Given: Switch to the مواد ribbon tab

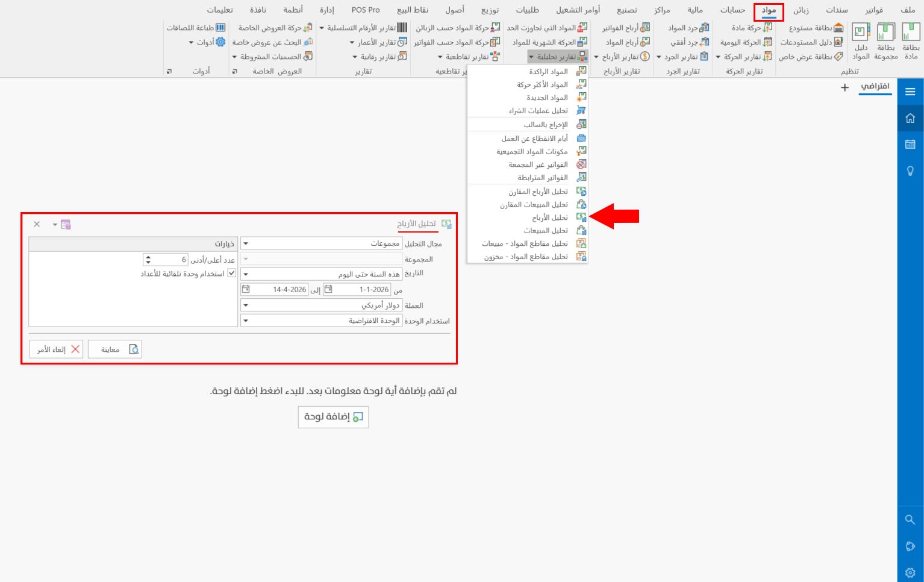Looking at the screenshot, I should point(769,10).
